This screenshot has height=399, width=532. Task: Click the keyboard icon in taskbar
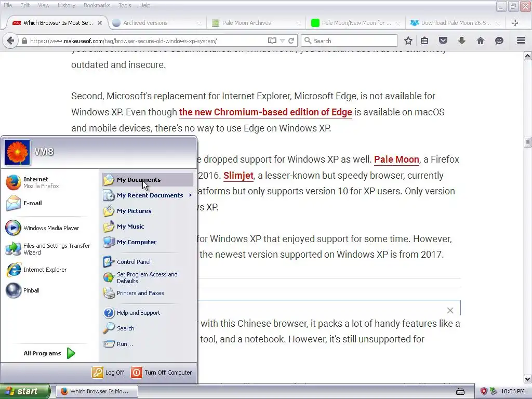[460, 392]
